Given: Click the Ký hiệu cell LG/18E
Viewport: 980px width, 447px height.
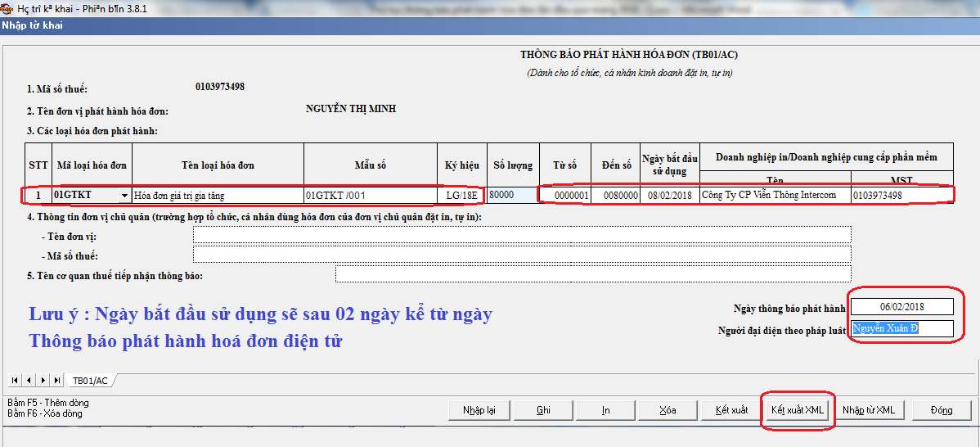Looking at the screenshot, I should (461, 196).
